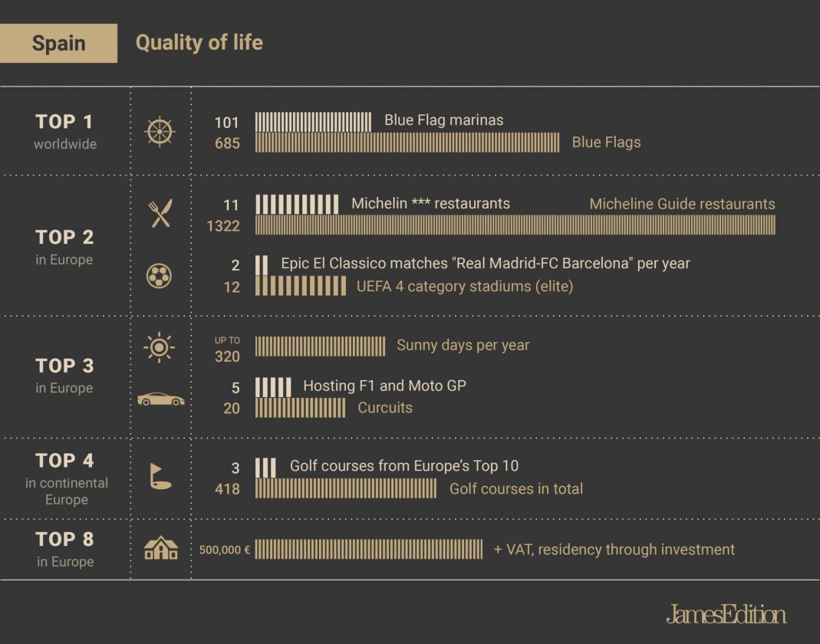Click the JamesEdition logo
This screenshot has width=820, height=644.
coord(726,614)
